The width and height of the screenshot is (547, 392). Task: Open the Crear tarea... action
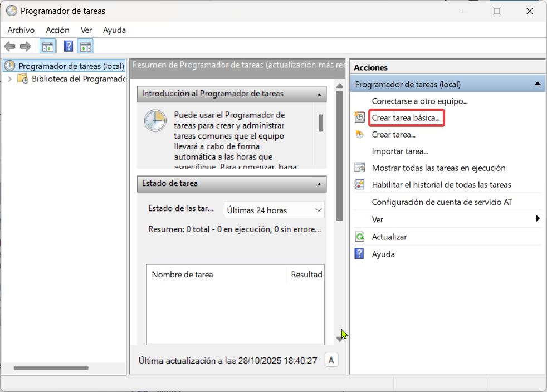(393, 135)
